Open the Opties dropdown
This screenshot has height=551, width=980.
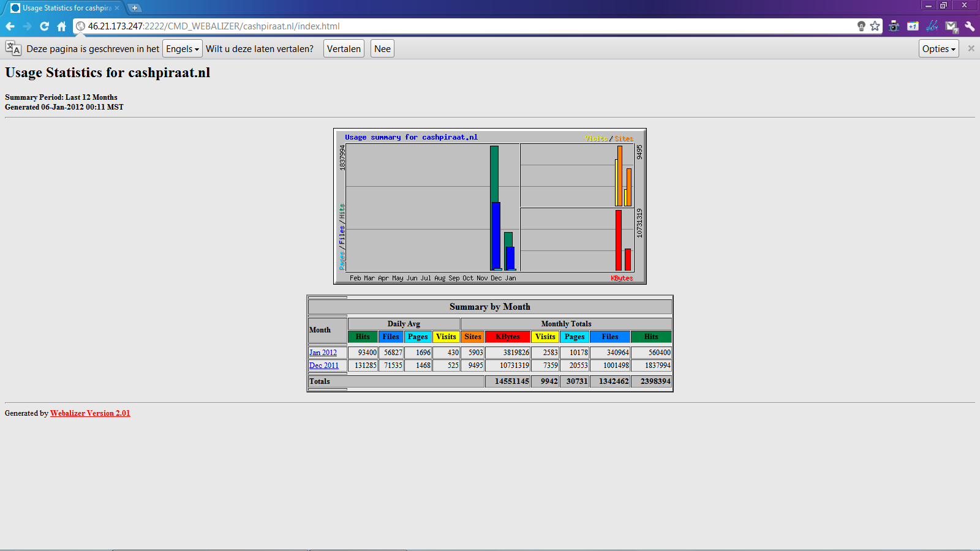click(x=939, y=49)
